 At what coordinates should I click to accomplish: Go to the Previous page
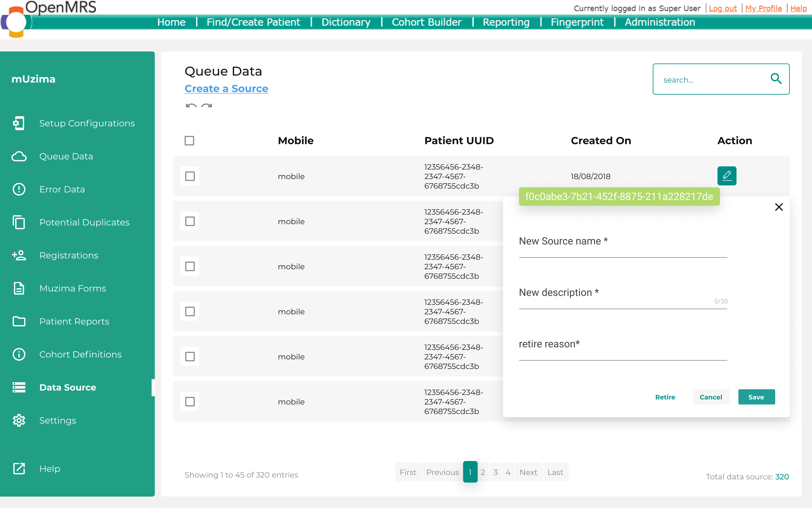[442, 472]
